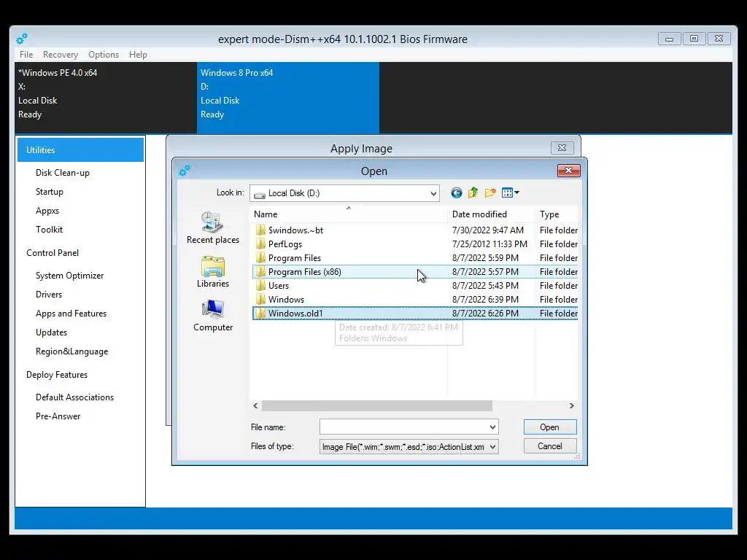Select the Users folder icon
The width and height of the screenshot is (747, 560).
pyautogui.click(x=260, y=286)
